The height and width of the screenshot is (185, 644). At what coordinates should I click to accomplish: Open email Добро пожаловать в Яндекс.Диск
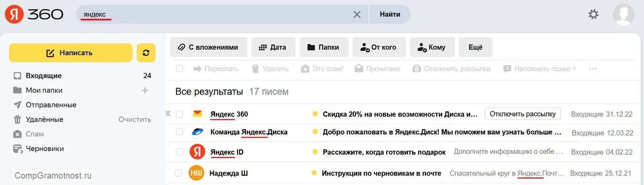tap(442, 132)
